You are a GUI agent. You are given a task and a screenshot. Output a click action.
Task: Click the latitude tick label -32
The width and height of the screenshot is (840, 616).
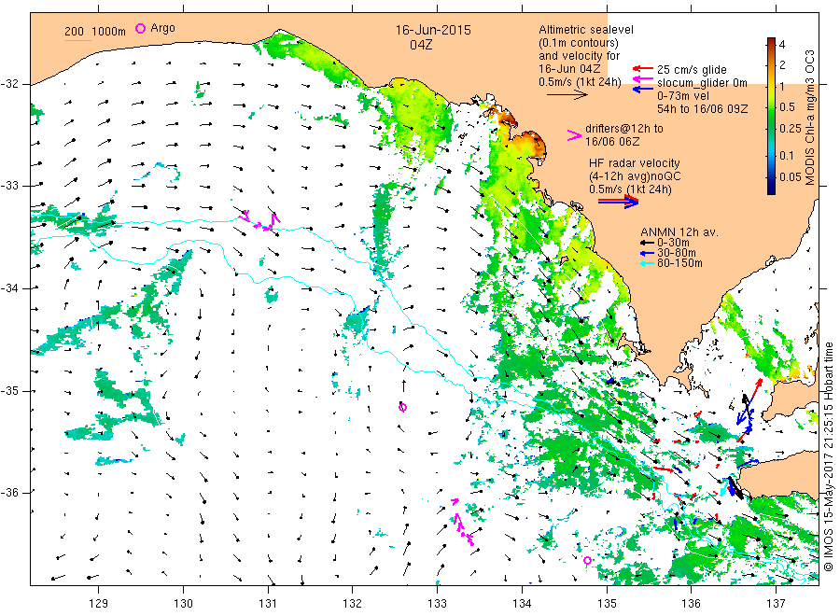(x=10, y=84)
